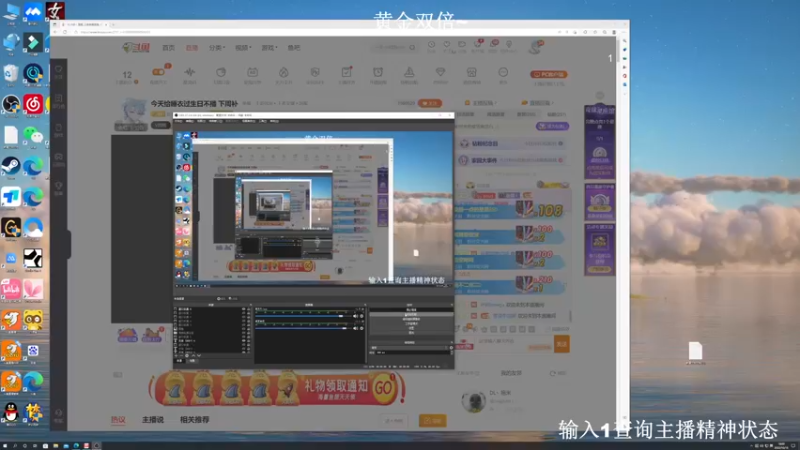Switch to the 相关推荐 tab

tap(194, 419)
